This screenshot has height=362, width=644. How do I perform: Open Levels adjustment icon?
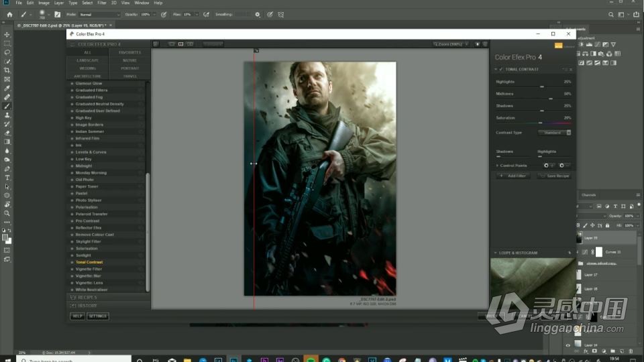(x=590, y=44)
